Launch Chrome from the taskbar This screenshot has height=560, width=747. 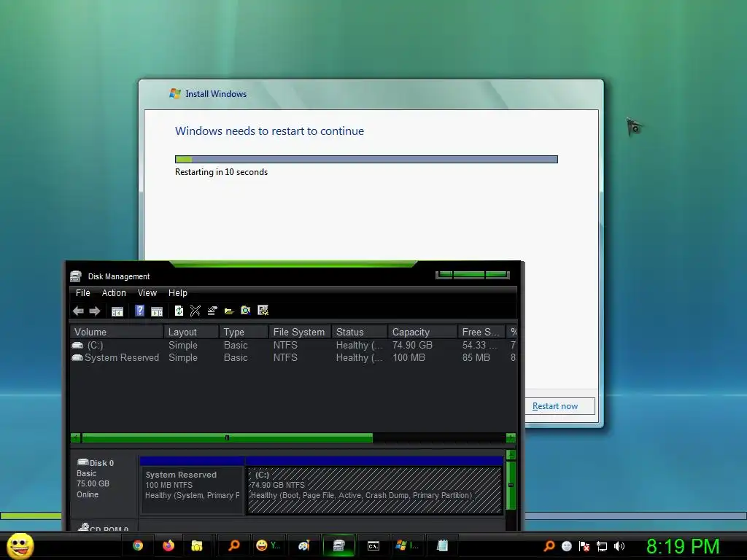click(x=138, y=545)
